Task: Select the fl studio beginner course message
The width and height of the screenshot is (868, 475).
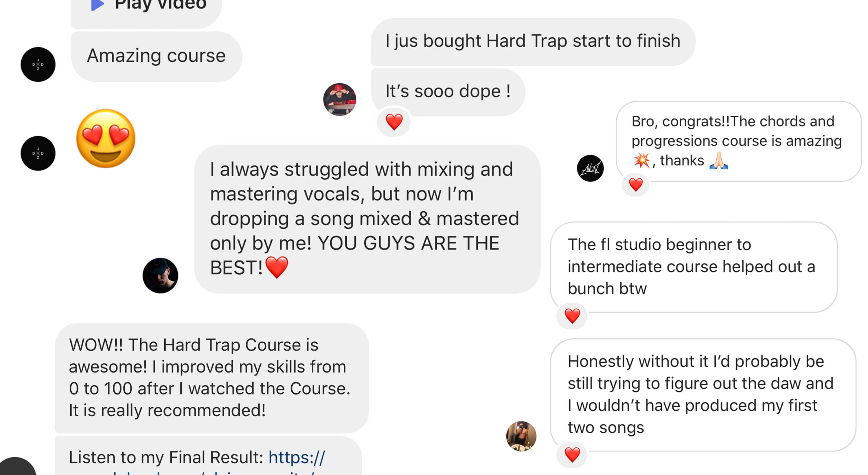Action: pos(694,267)
